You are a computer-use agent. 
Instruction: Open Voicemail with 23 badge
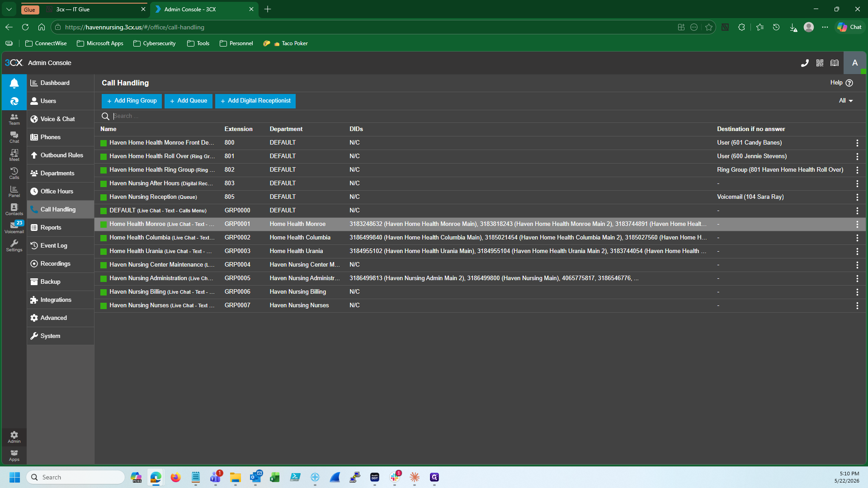[14, 227]
